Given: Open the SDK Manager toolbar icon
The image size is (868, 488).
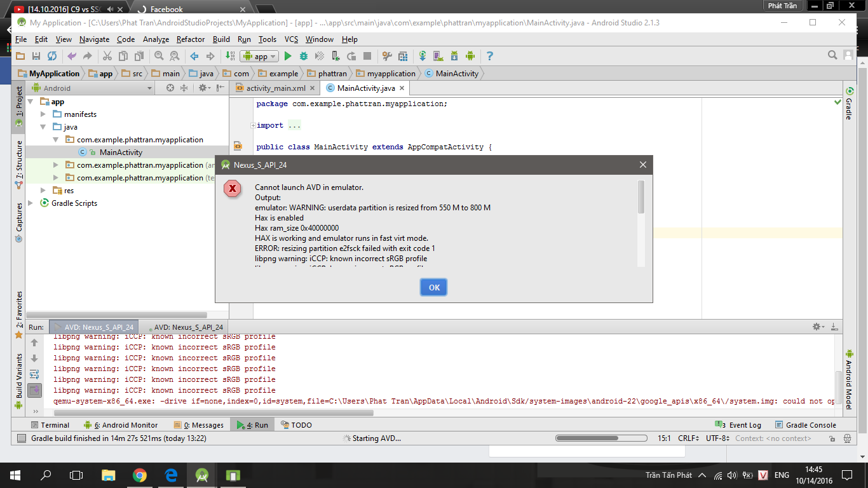Looking at the screenshot, I should pos(454,56).
